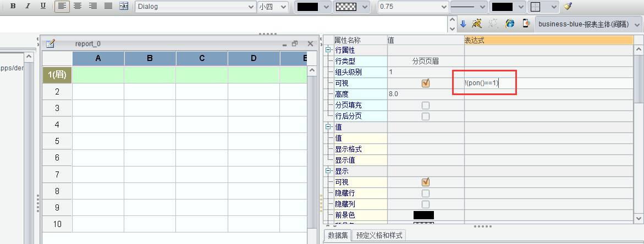Collapse the 行属性 group
This screenshot has width=644, height=244.
point(328,50)
